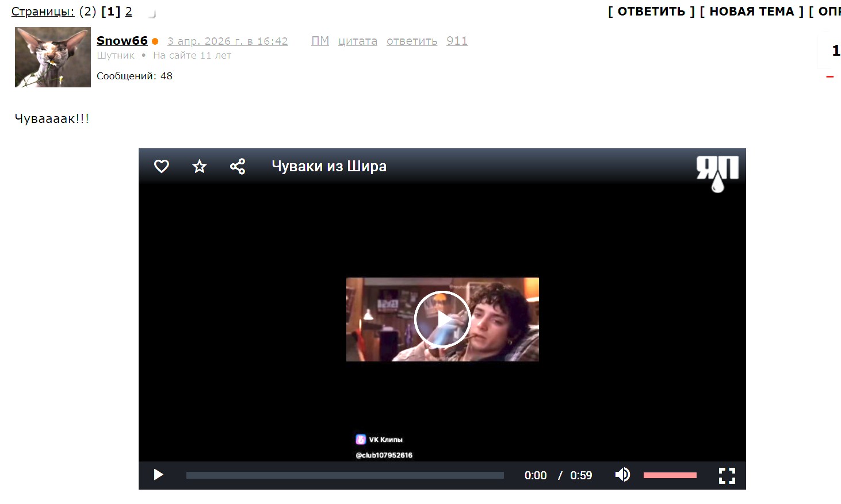Viewport: 841px width, 504px height.
Task: Click the post rating number 1
Action: click(x=836, y=51)
